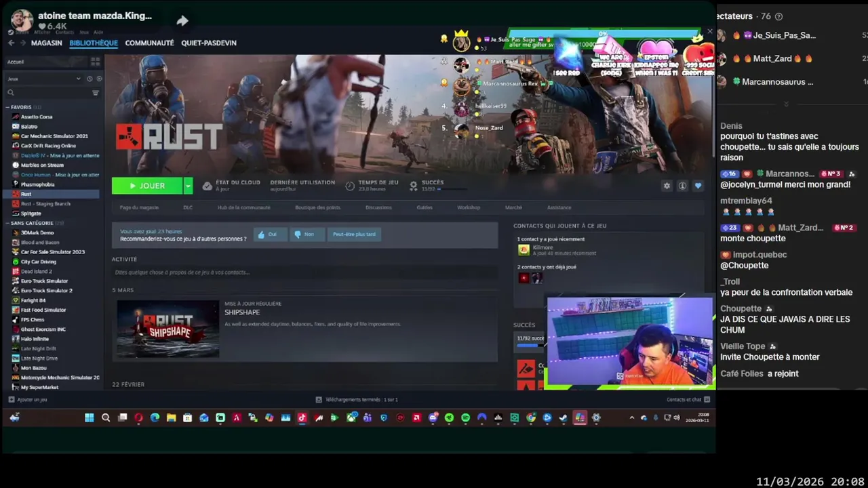Open the Marché link
The width and height of the screenshot is (868, 488).
pos(513,207)
